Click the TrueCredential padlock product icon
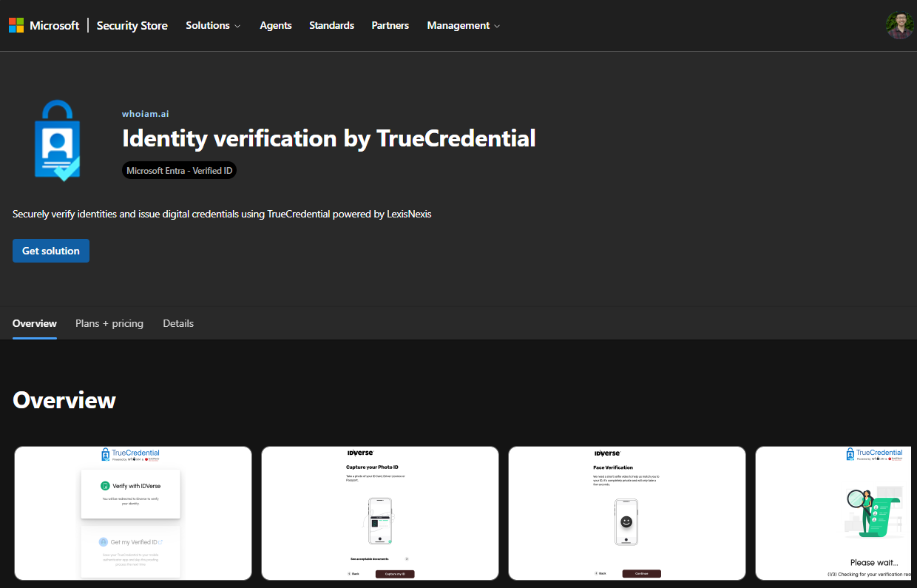 (x=57, y=141)
